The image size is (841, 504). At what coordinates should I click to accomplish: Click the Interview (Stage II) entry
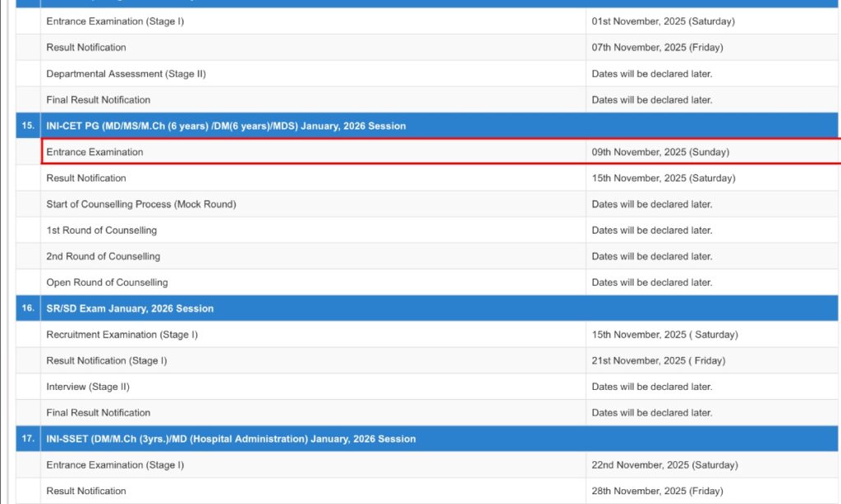coord(88,387)
